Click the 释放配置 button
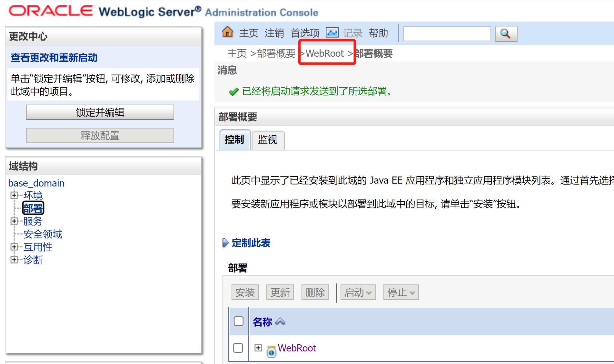The image size is (614, 364). (100, 136)
